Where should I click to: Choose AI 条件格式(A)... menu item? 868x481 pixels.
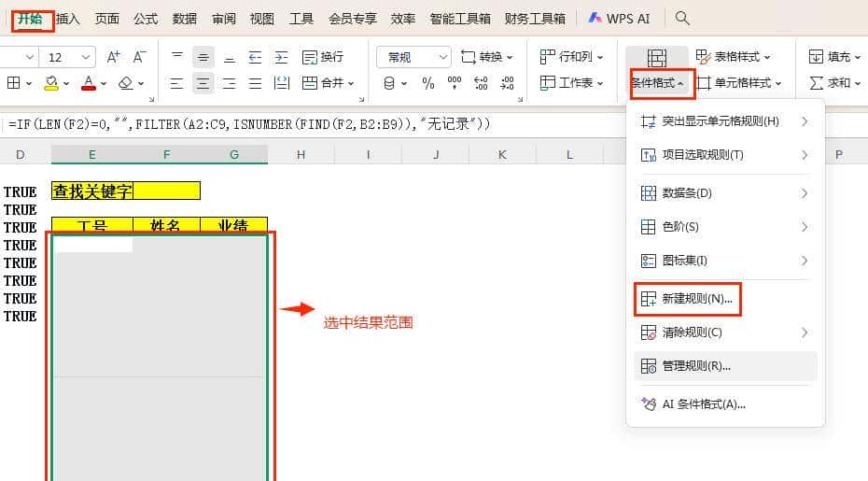coord(725,404)
